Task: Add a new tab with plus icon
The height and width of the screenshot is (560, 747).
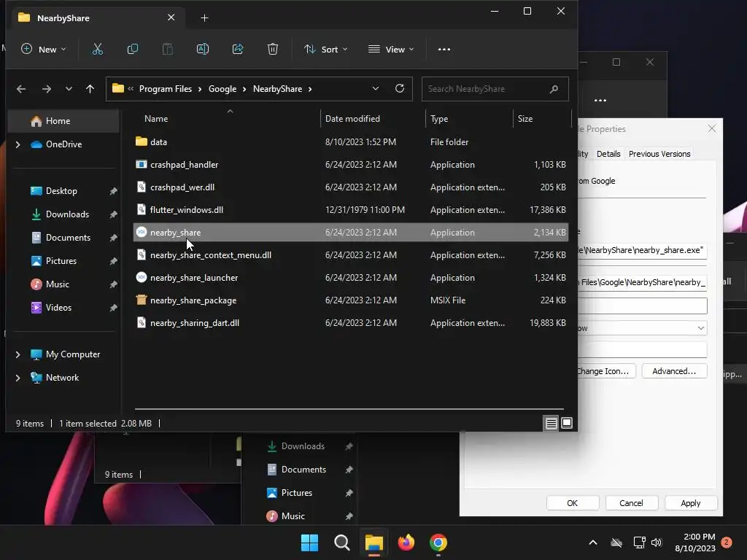Action: 204,18
